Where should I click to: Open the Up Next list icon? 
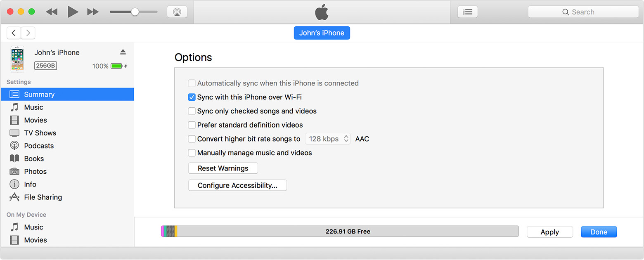pos(467,12)
